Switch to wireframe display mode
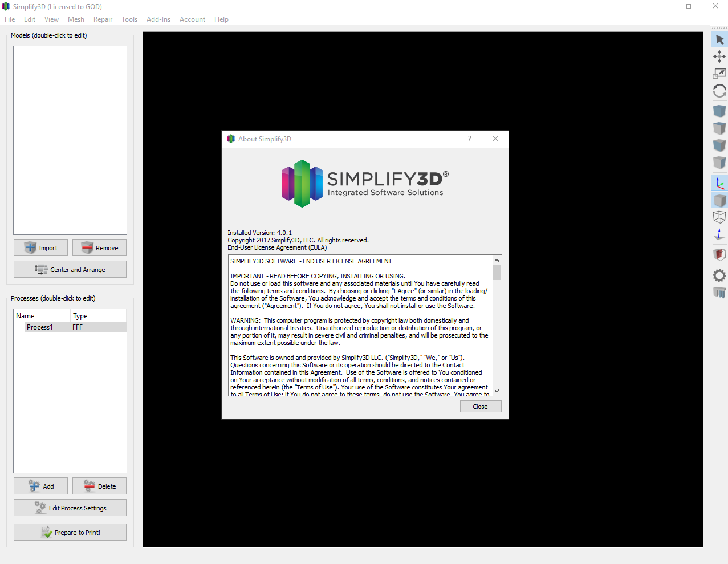The height and width of the screenshot is (564, 728). point(719,217)
